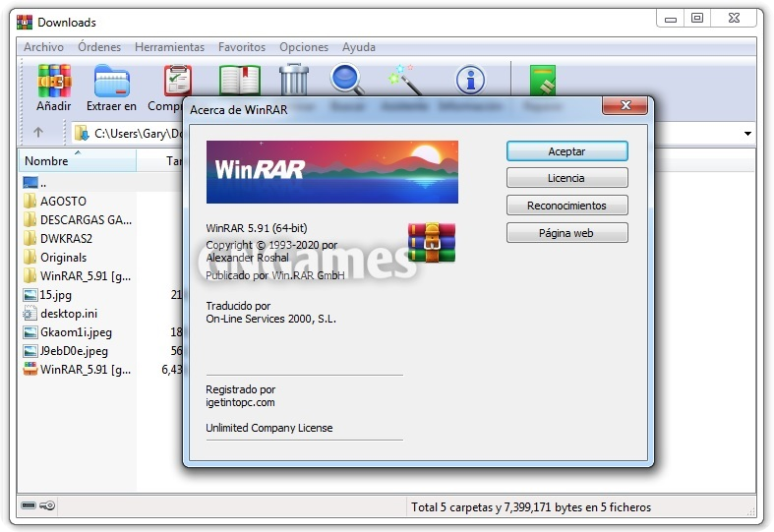
Task: Click the up one level arrow
Action: [38, 132]
